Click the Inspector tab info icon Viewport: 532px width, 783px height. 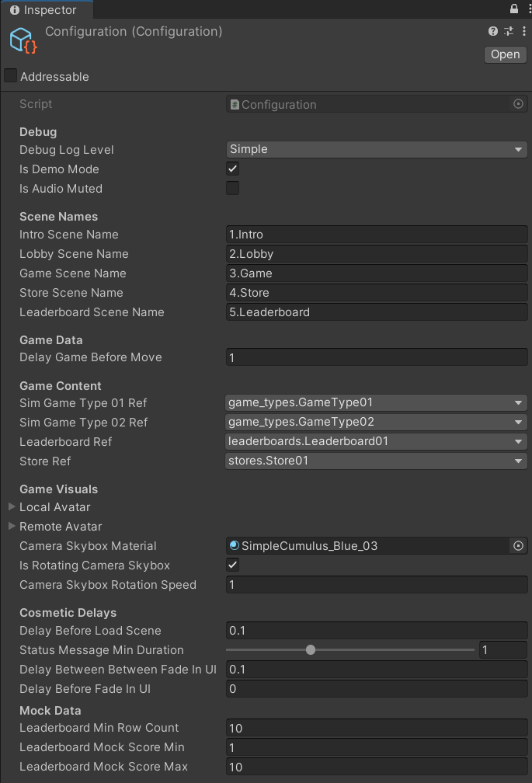(15, 10)
